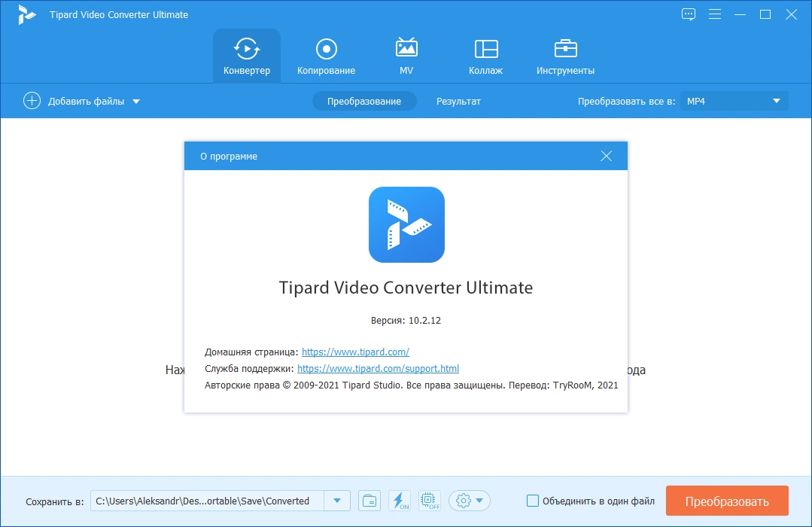Toggle the lightning hardware acceleration icon

tap(400, 501)
